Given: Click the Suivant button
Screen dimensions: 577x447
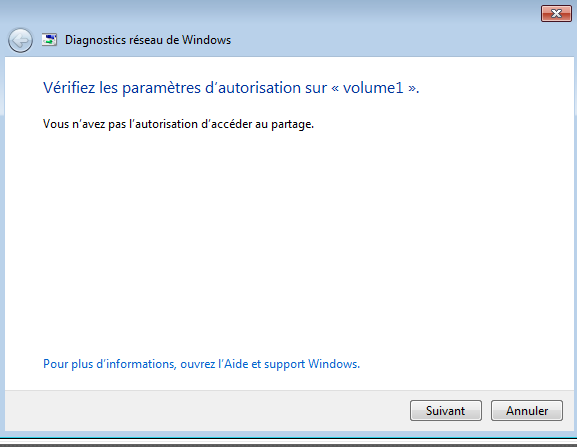Looking at the screenshot, I should [x=446, y=411].
